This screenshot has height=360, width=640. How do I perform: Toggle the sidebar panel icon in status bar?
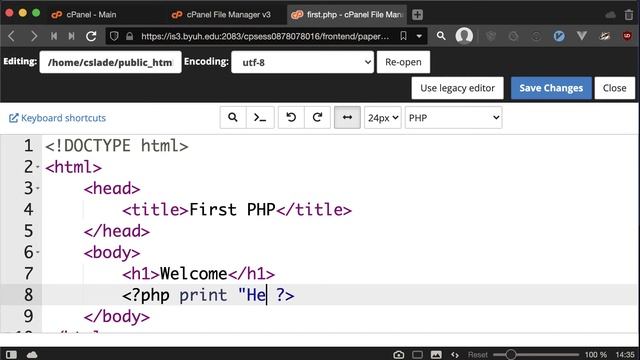point(11,354)
